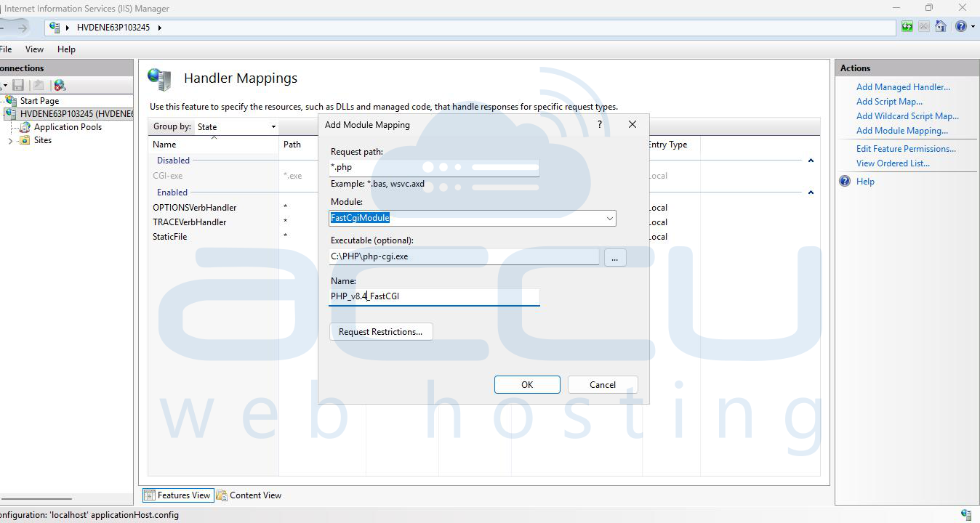Open the Module dropdown list
The image size is (980, 523).
609,219
